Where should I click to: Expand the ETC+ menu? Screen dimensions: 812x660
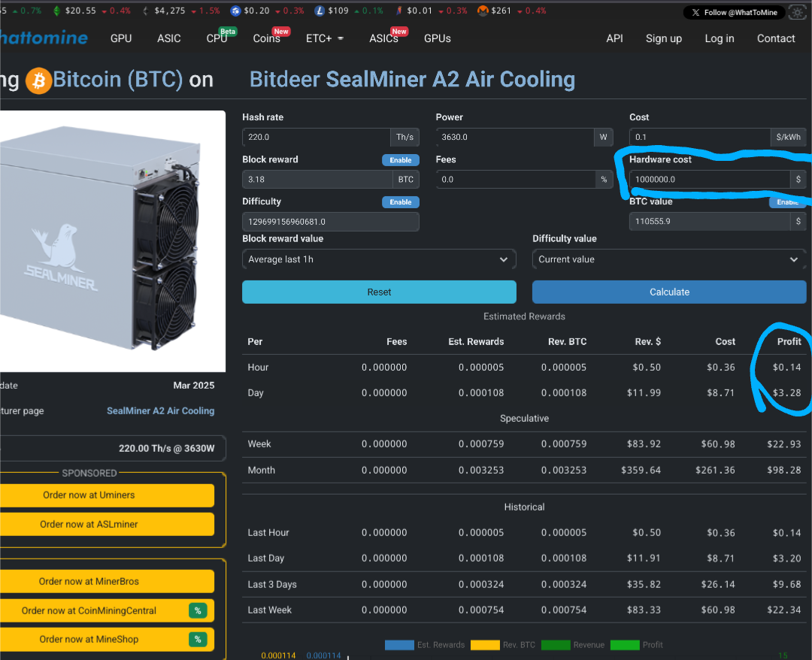tap(325, 38)
